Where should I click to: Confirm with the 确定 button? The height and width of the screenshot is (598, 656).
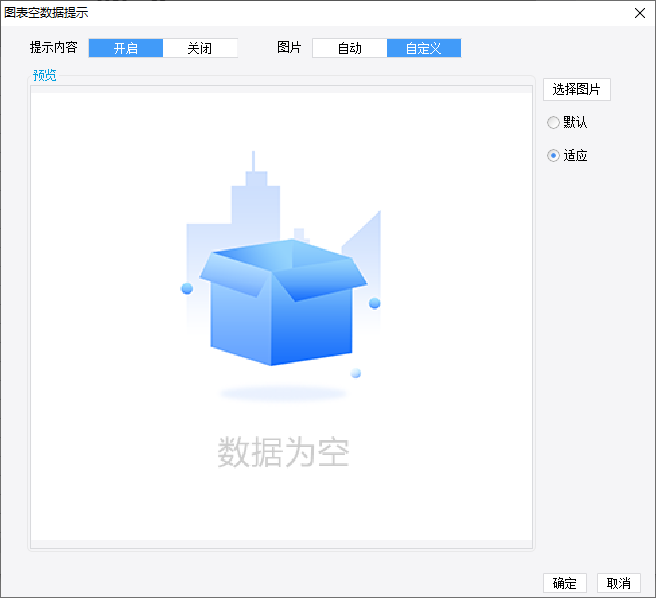click(565, 583)
